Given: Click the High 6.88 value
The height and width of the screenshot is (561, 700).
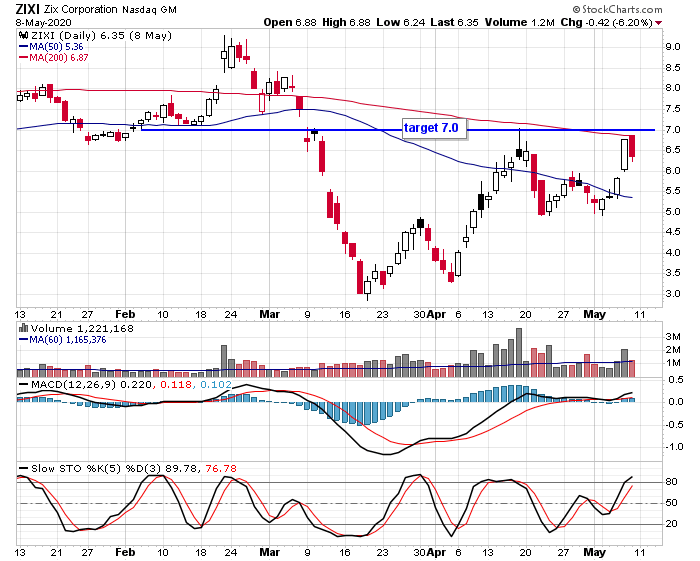Looking at the screenshot, I should [x=346, y=22].
